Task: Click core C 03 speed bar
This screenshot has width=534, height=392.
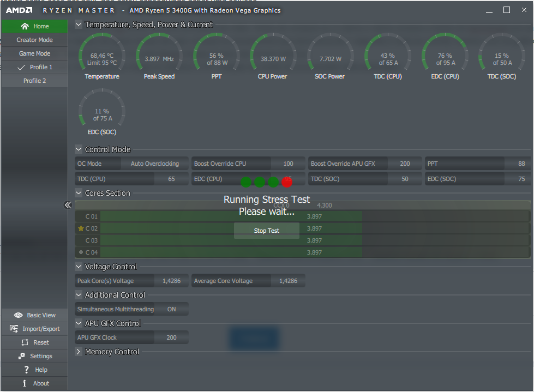Action: point(315,240)
